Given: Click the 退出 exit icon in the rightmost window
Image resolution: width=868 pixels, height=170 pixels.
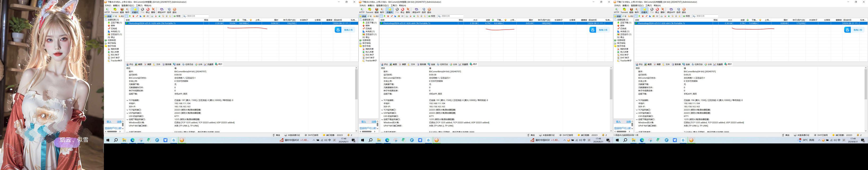Looking at the screenshot, I should pos(684,10).
